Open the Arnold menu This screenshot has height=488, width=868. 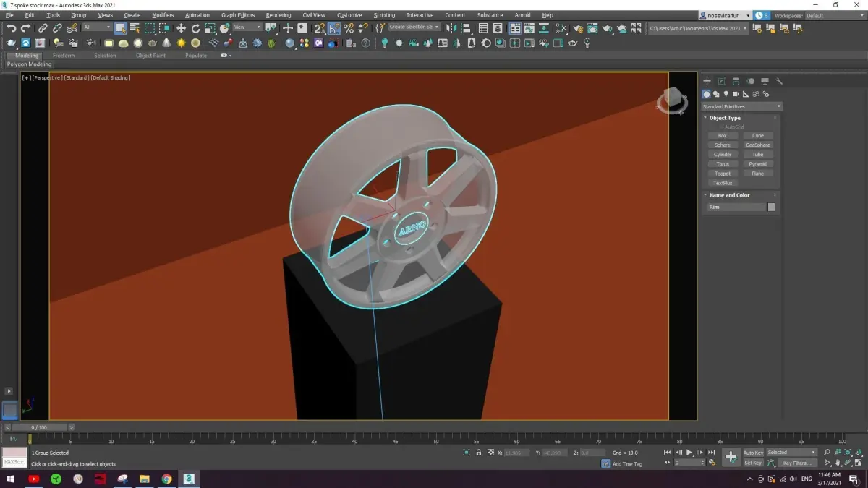point(522,15)
